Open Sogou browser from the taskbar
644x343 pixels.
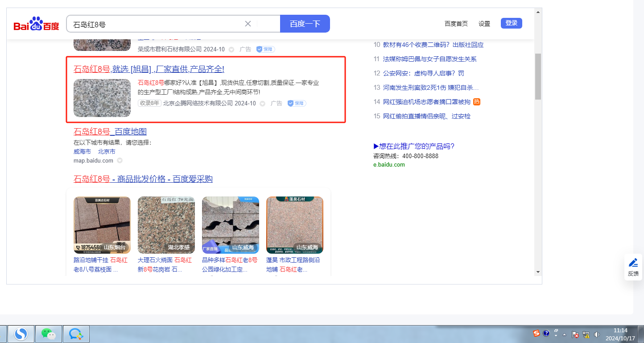coord(21,334)
